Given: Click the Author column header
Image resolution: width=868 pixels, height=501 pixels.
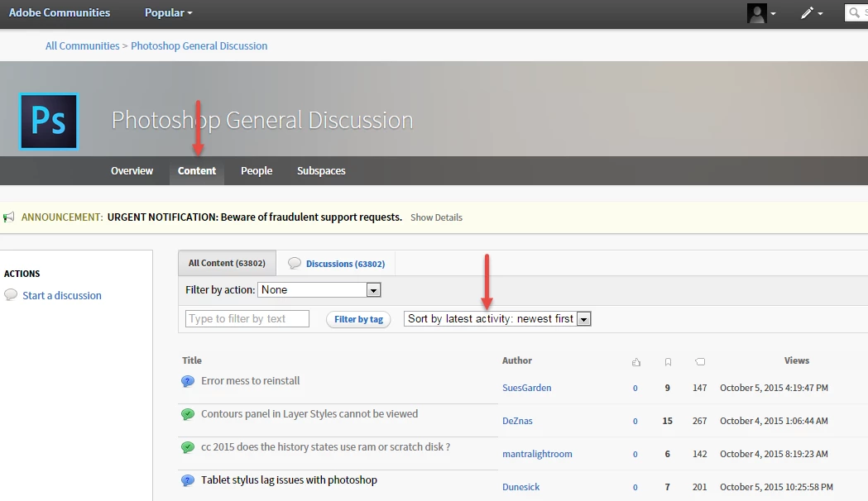Looking at the screenshot, I should pyautogui.click(x=517, y=360).
